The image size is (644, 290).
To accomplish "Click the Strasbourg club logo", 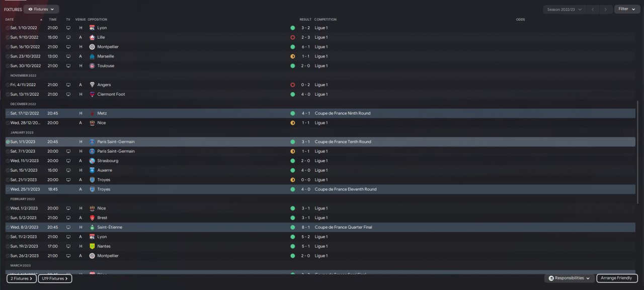I will pyautogui.click(x=92, y=161).
